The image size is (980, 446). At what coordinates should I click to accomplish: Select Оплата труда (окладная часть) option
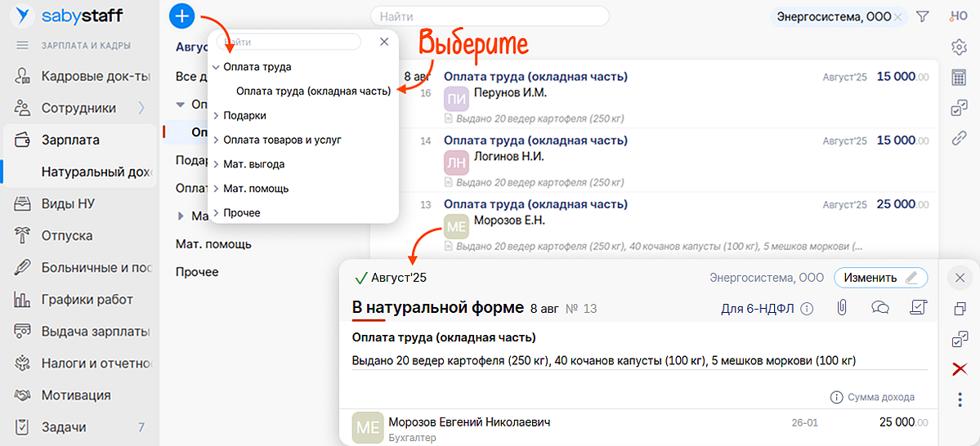313,91
